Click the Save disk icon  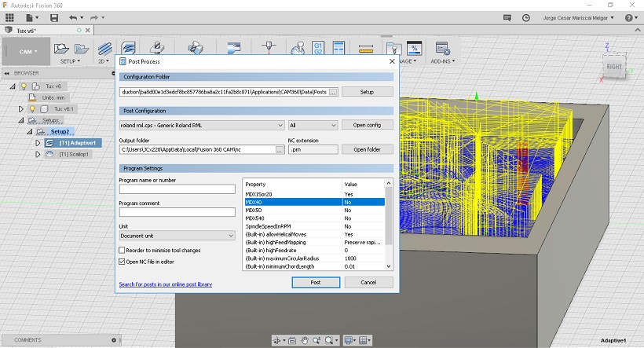54,17
